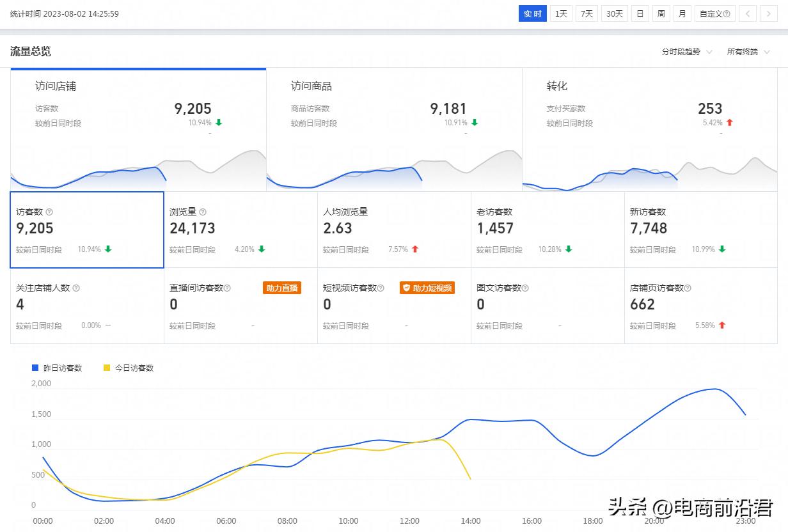788x532 pixels.
Task: Go to previous period arrow
Action: 748,13
